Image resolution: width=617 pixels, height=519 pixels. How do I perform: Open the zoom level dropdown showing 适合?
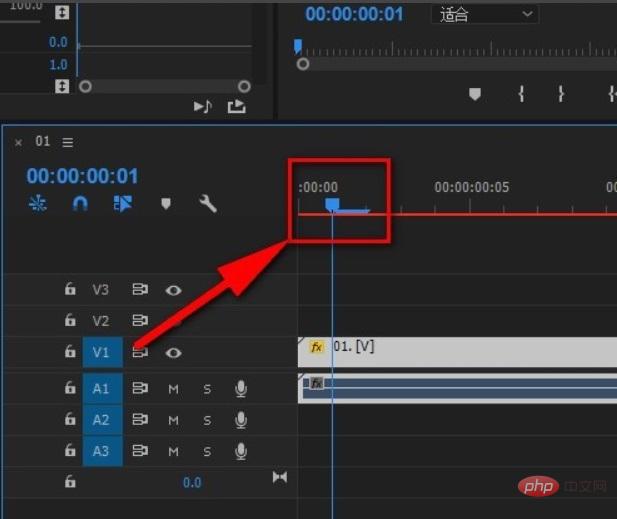click(x=485, y=15)
